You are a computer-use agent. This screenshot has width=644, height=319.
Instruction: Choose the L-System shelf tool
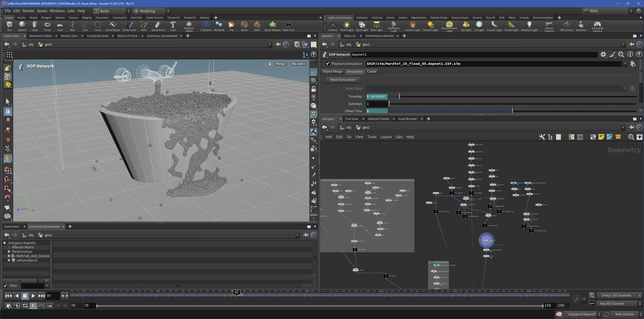(206, 26)
